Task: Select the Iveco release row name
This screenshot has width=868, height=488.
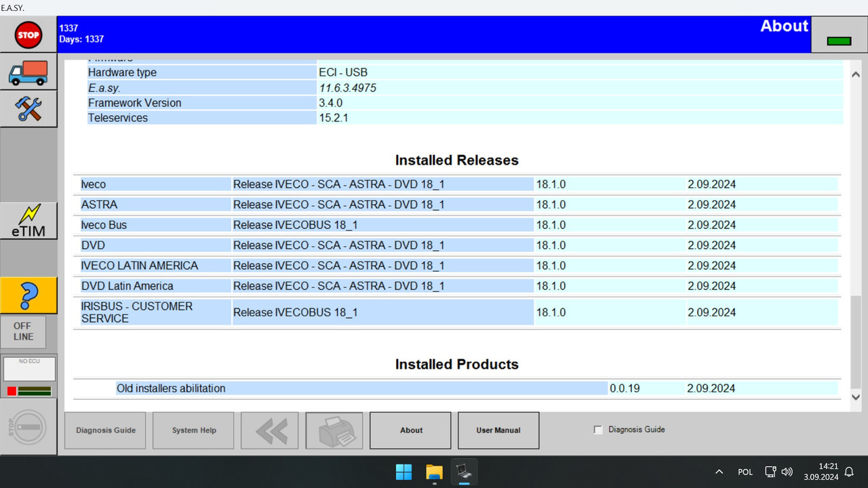Action: (94, 184)
